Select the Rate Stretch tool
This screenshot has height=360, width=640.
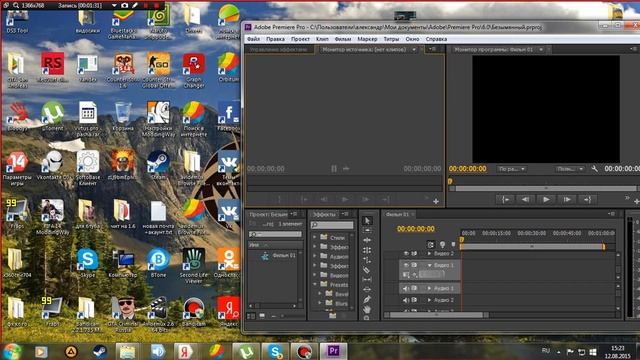coord(367,260)
